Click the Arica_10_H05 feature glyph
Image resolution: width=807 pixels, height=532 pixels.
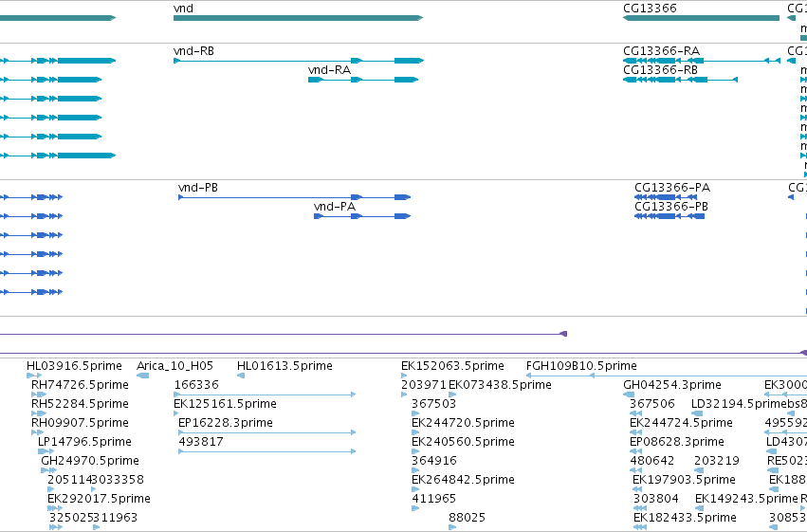[142, 376]
